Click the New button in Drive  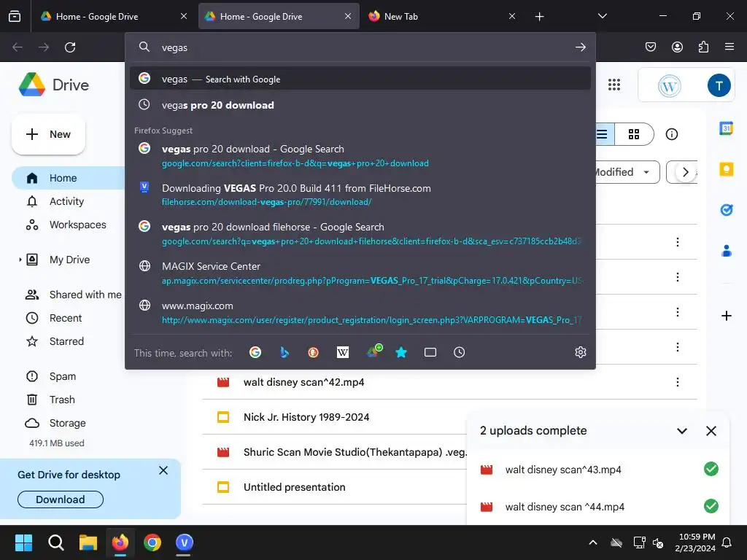pyautogui.click(x=49, y=134)
